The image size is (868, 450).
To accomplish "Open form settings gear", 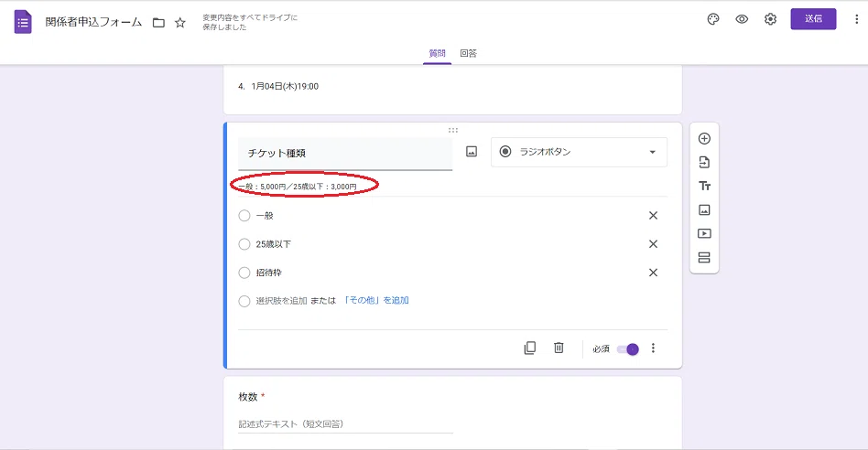I will [x=770, y=19].
